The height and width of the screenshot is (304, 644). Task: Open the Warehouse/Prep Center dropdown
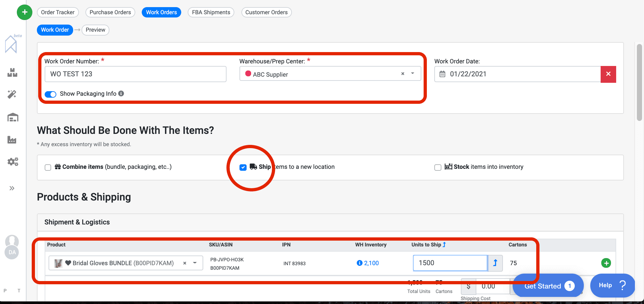tap(413, 74)
